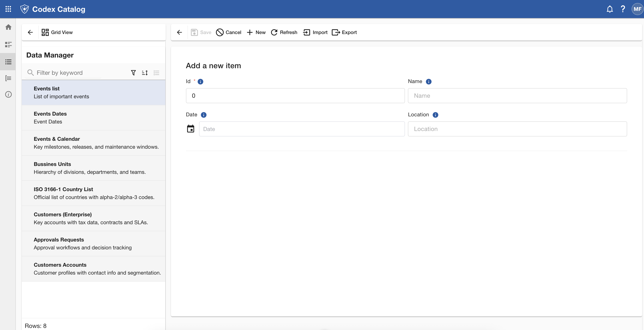
Task: Select the Customers Accounts item
Action: [93, 269]
